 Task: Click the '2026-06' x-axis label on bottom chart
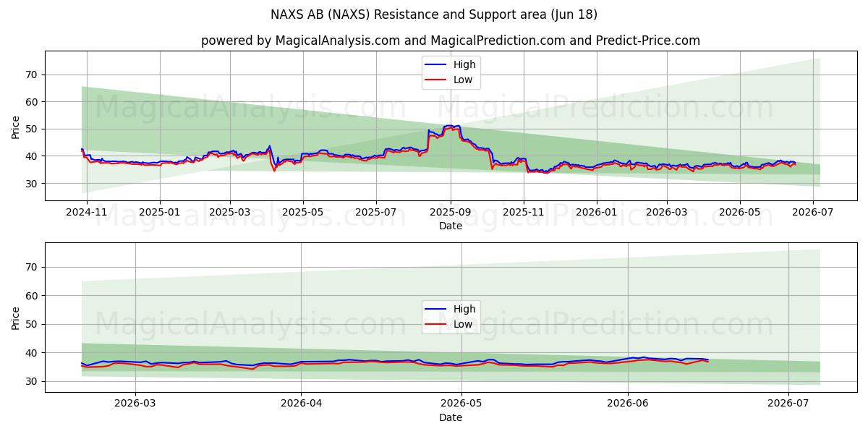[627, 405]
